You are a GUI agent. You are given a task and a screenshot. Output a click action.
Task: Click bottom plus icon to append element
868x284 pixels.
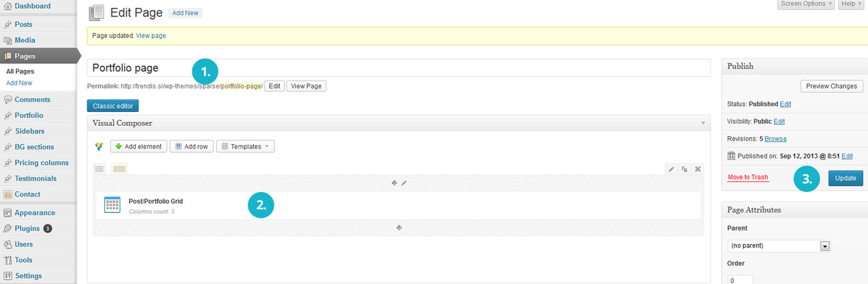click(399, 227)
